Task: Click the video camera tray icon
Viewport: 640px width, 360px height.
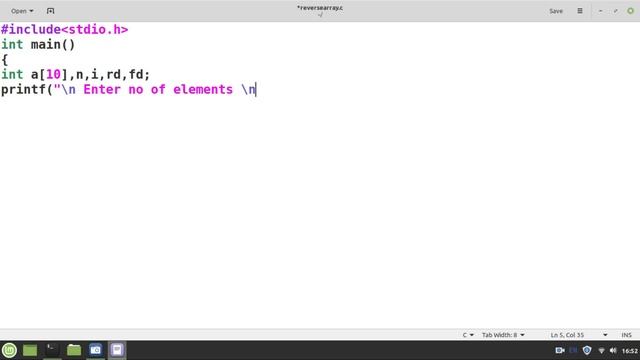Action: click(x=560, y=350)
